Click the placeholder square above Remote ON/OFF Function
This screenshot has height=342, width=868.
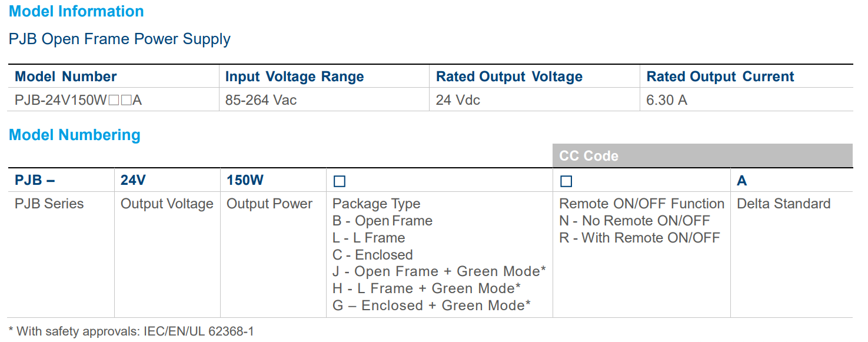coord(566,181)
